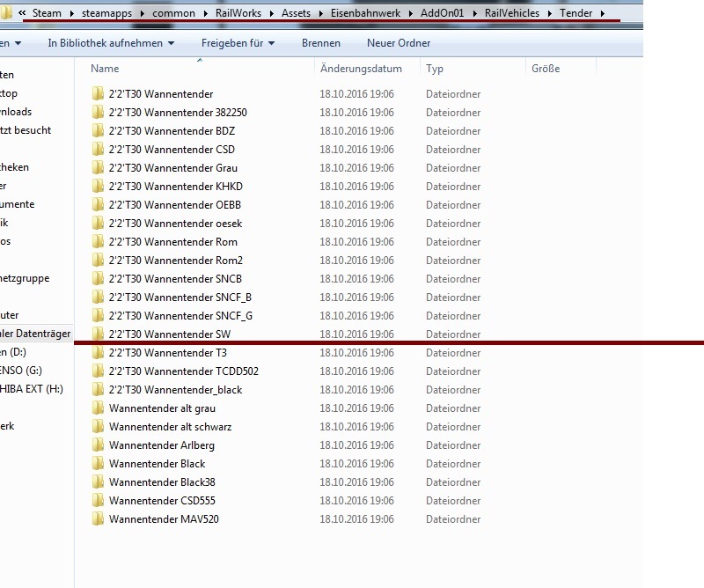Click folder icon of Wannentender alt grau
This screenshot has width=704, height=588.
pos(98,408)
